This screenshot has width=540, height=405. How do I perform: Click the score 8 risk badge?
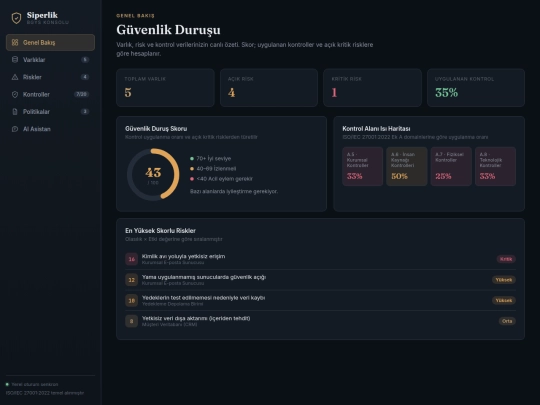click(x=132, y=321)
